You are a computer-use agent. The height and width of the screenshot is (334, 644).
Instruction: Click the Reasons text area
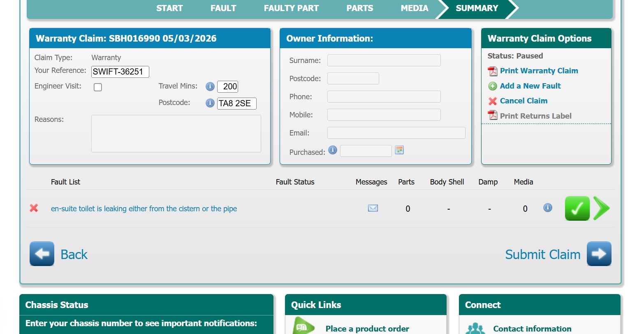176,133
